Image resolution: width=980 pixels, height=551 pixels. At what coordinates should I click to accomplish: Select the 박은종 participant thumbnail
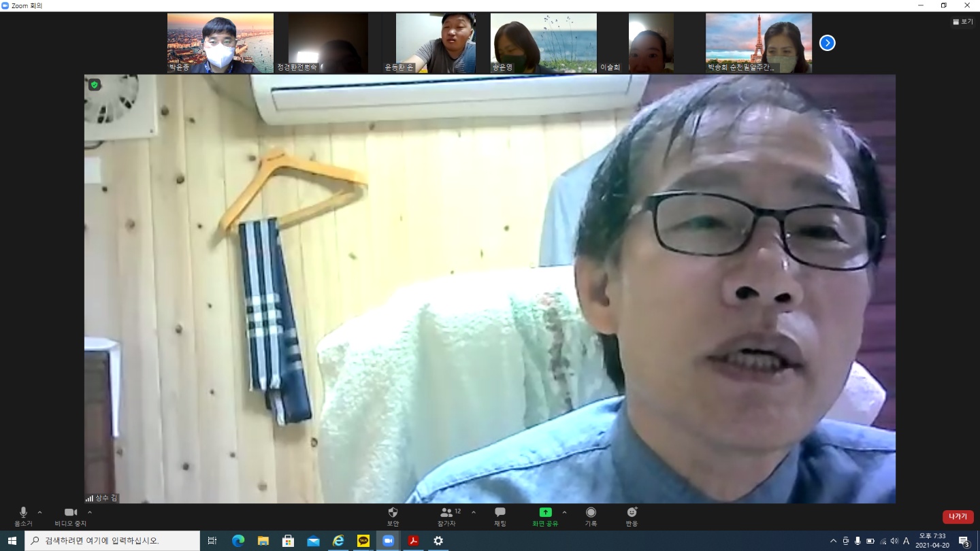(x=220, y=43)
